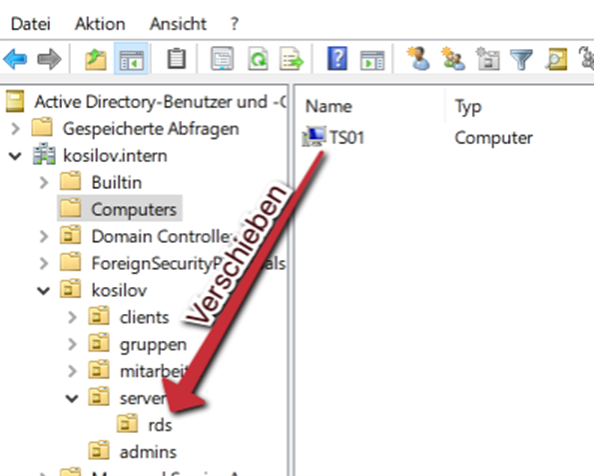Click the clipboard paste icon
Image resolution: width=594 pixels, height=476 pixels.
(177, 59)
